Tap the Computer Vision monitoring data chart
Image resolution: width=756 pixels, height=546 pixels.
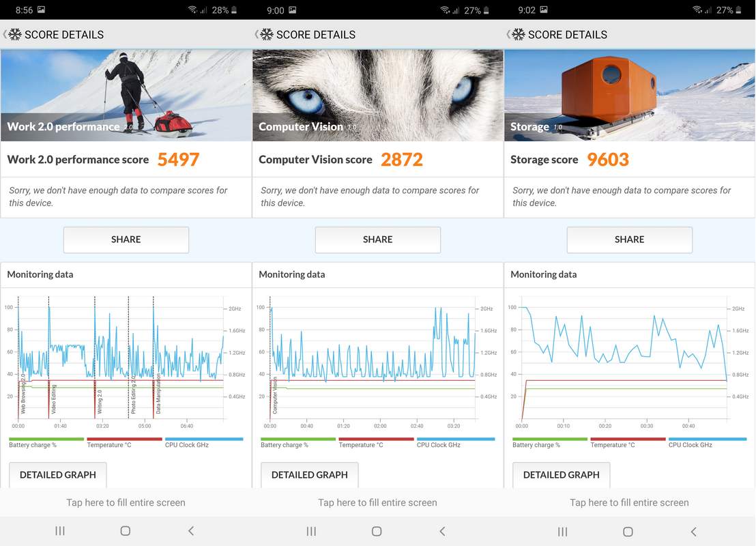(377, 362)
